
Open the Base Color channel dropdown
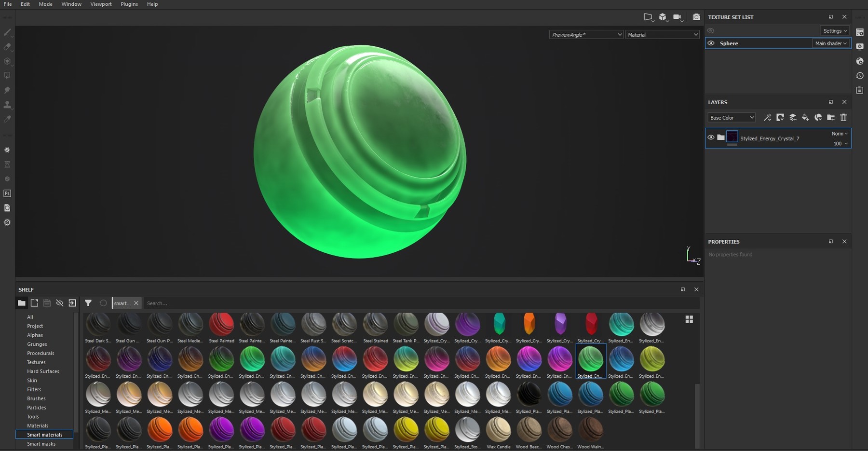pyautogui.click(x=731, y=117)
